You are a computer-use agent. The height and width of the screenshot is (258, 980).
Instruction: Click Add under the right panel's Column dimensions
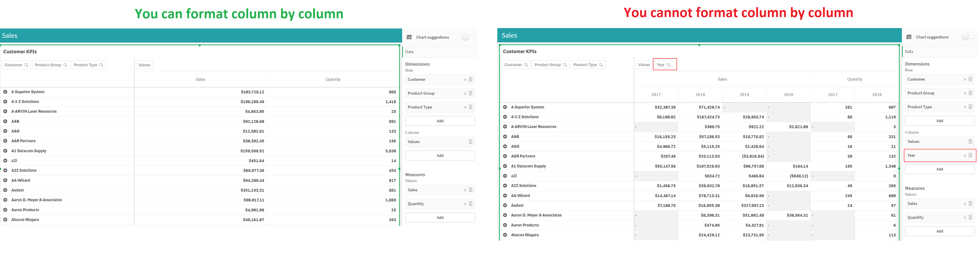point(939,169)
